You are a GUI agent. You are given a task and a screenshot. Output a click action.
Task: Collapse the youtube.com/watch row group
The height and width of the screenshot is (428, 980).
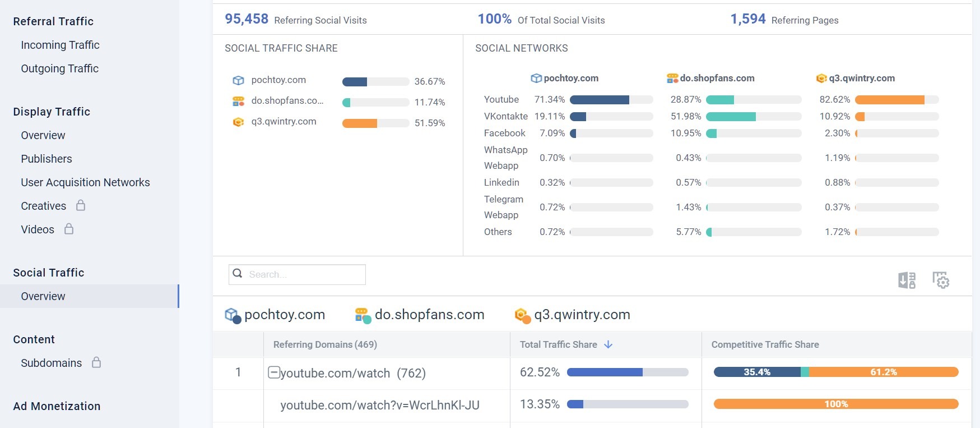click(x=273, y=372)
